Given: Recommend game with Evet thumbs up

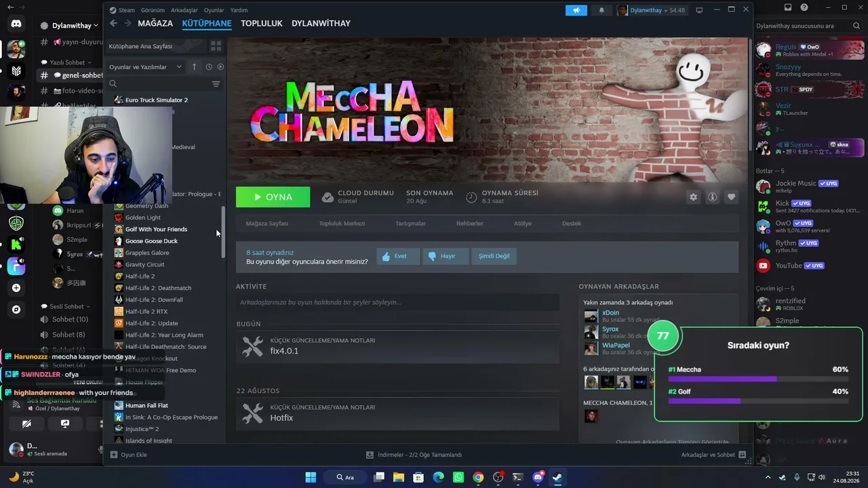Looking at the screenshot, I should [x=397, y=256].
